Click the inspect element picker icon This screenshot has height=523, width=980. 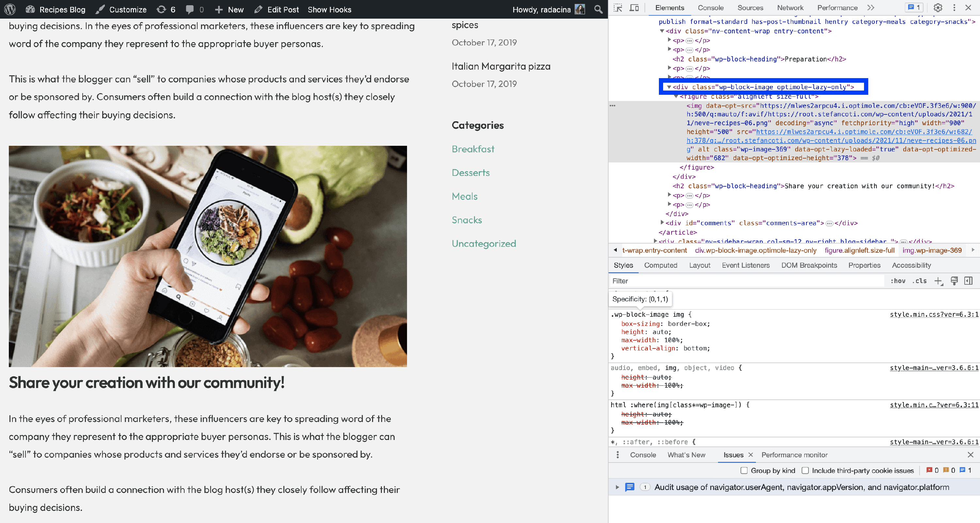pos(618,8)
